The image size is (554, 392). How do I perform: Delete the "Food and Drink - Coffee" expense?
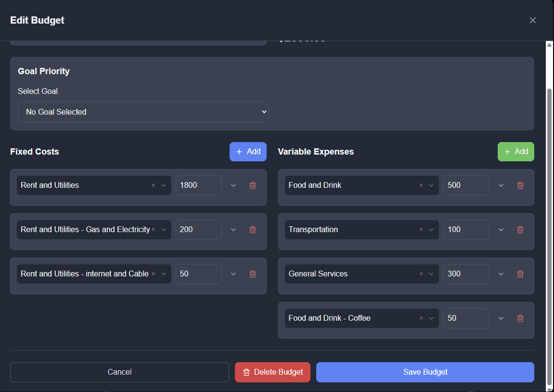click(x=520, y=318)
